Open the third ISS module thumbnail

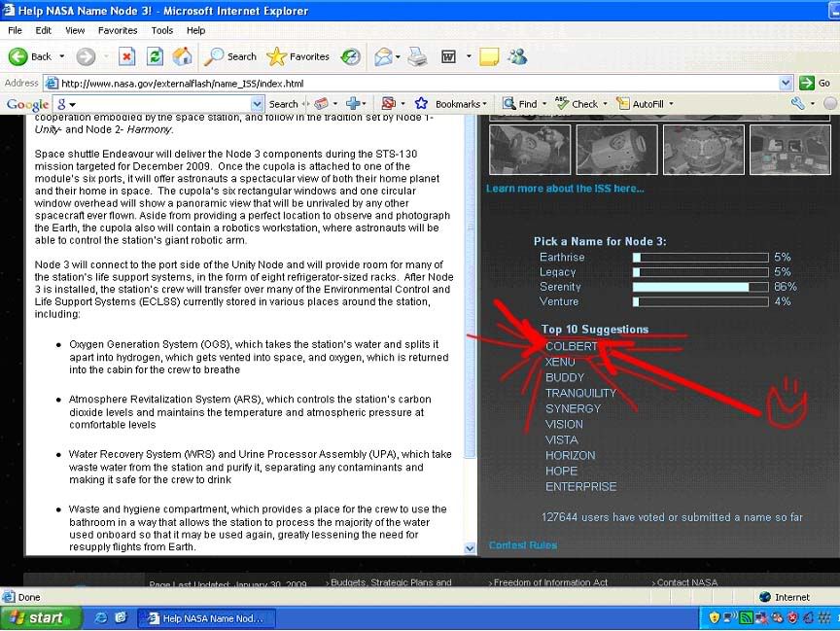coord(703,150)
